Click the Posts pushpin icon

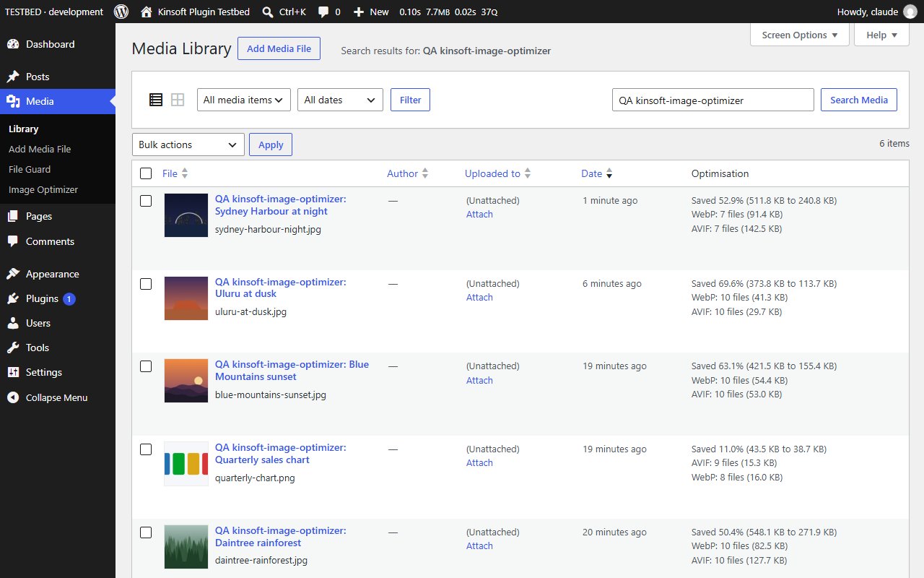pyautogui.click(x=13, y=77)
